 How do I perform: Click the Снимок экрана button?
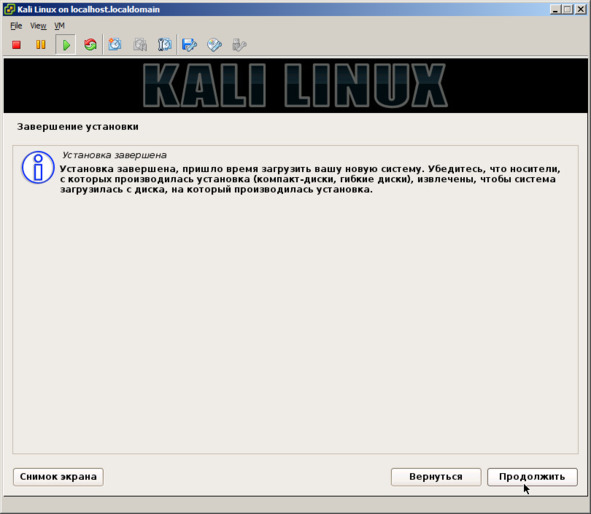pyautogui.click(x=58, y=477)
